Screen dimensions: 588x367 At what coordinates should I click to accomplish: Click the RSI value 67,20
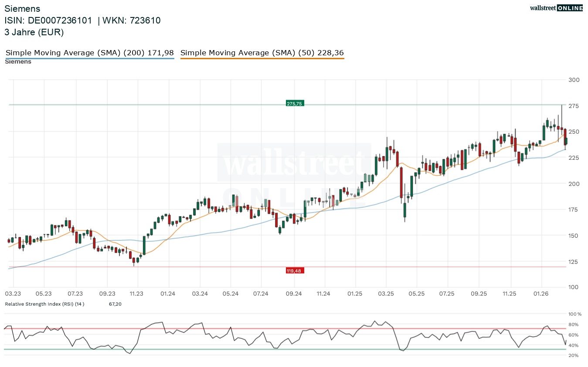coord(115,304)
